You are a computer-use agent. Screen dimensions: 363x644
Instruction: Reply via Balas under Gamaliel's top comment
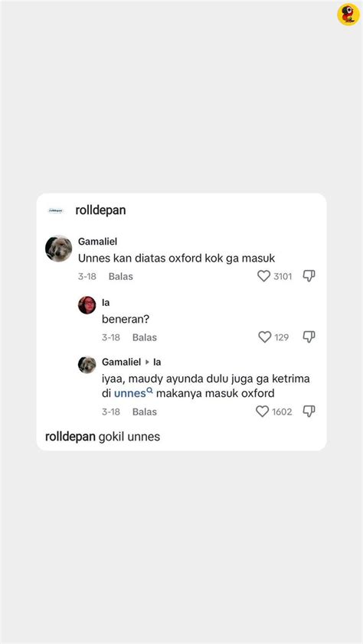120,276
